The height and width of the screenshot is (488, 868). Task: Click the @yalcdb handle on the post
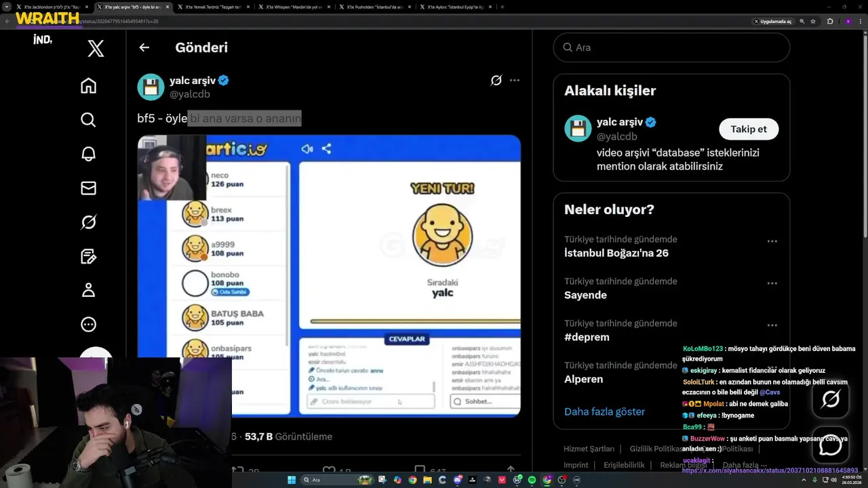(189, 94)
